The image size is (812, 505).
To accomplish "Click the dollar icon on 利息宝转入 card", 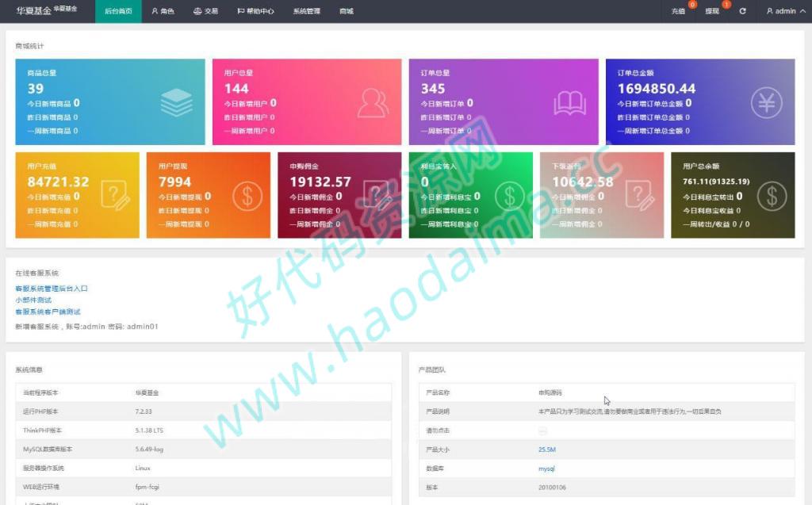I will 510,196.
